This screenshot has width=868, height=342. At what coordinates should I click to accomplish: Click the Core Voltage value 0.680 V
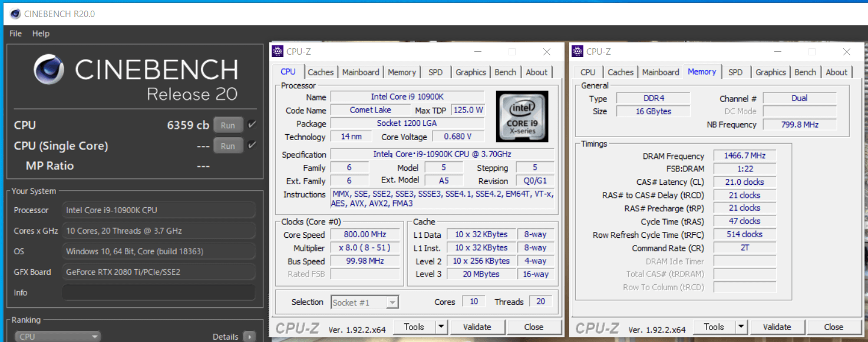click(459, 137)
